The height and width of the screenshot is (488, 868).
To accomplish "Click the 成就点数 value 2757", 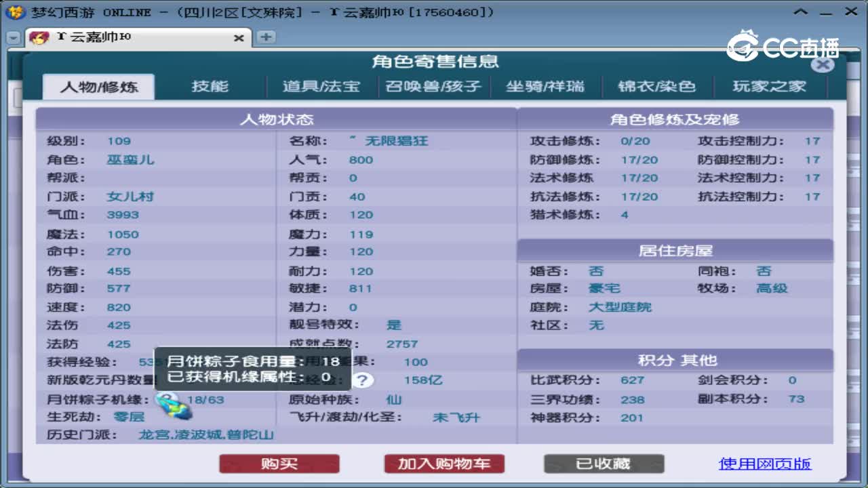I will point(402,344).
